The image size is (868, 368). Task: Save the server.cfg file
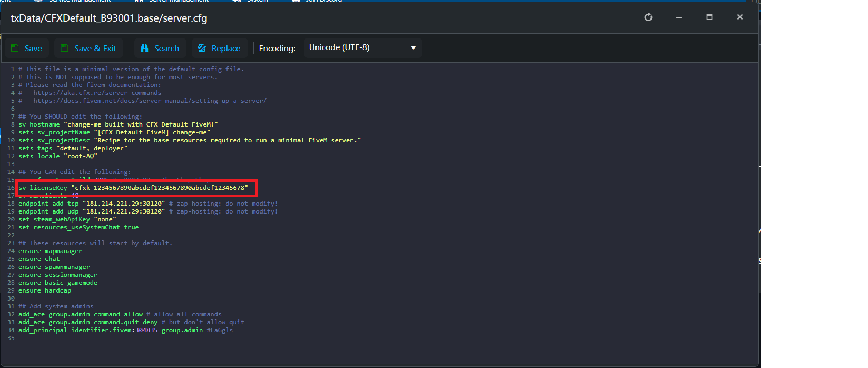click(x=27, y=48)
